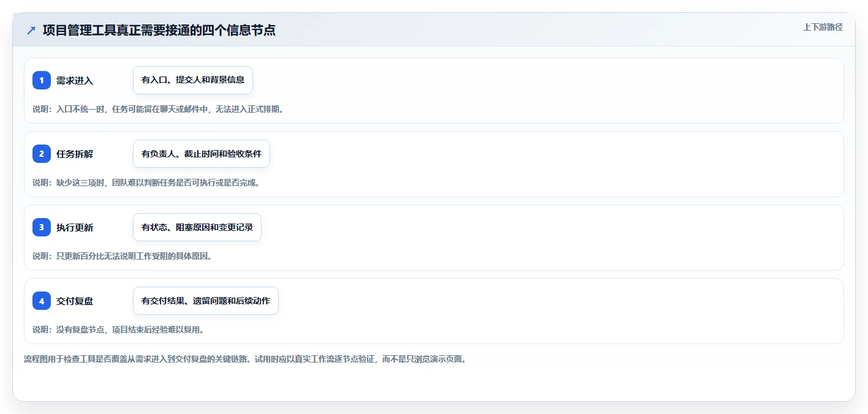Click the 上下游路径 label in the header
Viewport: 868px width, 414px height.
[x=823, y=27]
